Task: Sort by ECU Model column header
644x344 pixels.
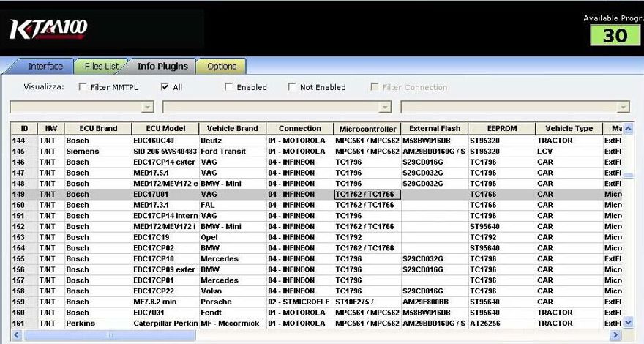Action: point(165,129)
